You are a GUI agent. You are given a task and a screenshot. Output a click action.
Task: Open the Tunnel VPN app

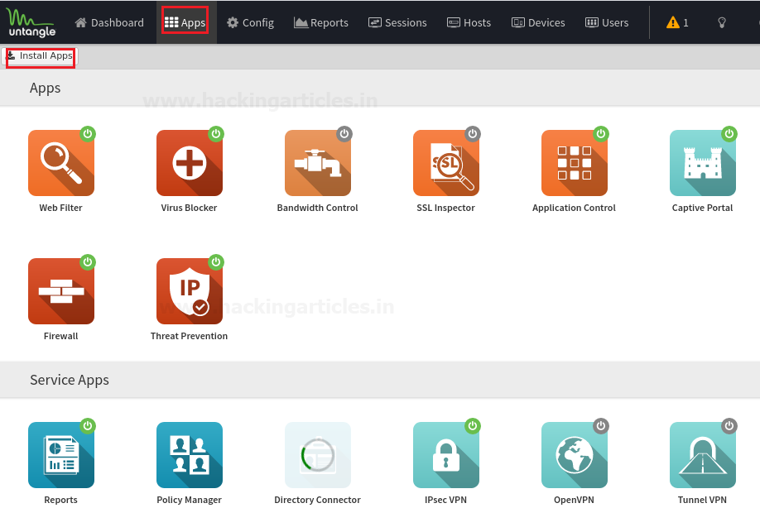703,455
